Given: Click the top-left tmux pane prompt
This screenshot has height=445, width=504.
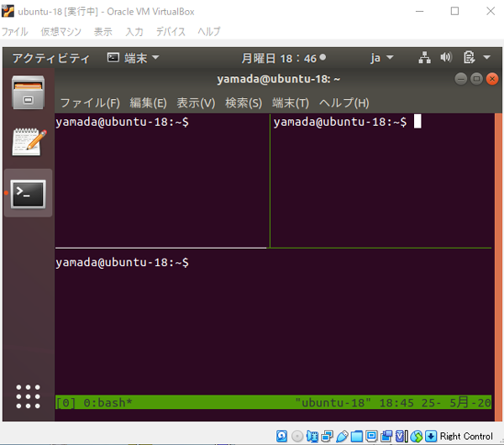Looking at the screenshot, I should point(122,122).
